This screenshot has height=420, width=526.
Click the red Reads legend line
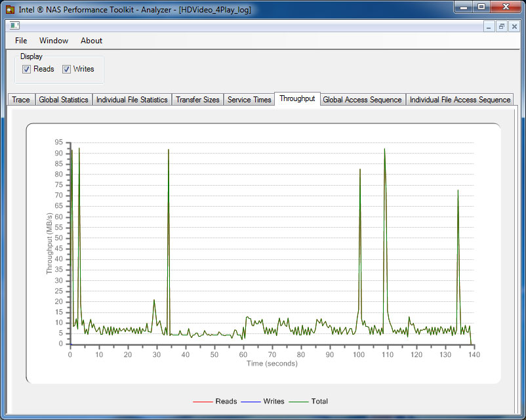(x=202, y=401)
